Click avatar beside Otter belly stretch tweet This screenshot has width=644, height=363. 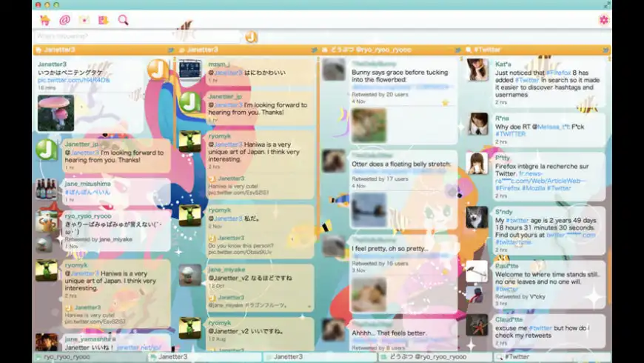pos(334,161)
